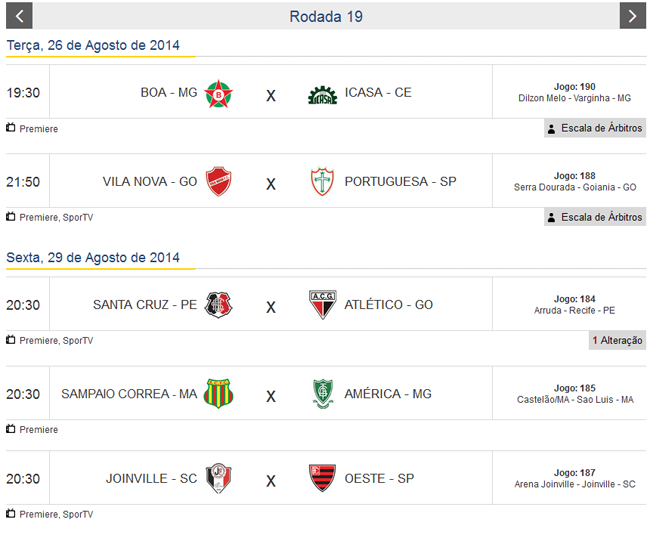Go to the previous round arrow
The width and height of the screenshot is (650, 538).
pos(19,16)
